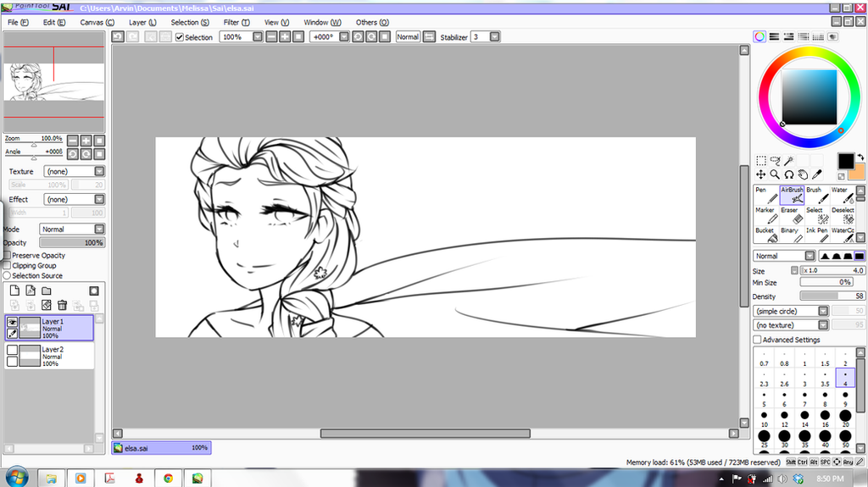Adjust the brush Density slider
The image size is (868, 487).
pyautogui.click(x=832, y=296)
